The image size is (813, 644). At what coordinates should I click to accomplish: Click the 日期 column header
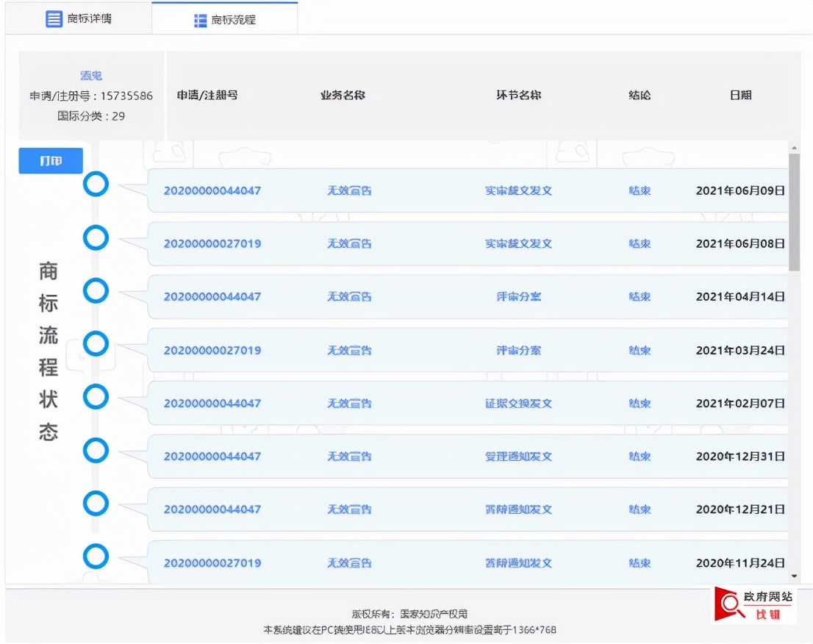tap(740, 95)
